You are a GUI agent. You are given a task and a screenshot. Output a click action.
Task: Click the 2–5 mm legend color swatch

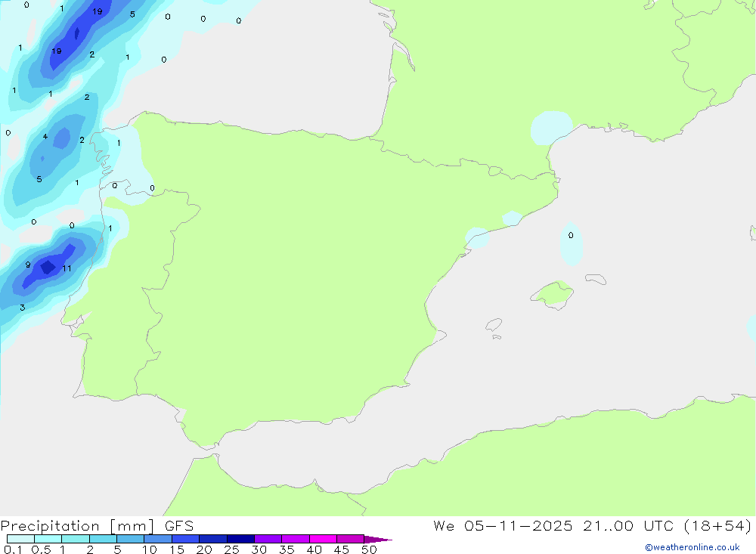(103, 539)
